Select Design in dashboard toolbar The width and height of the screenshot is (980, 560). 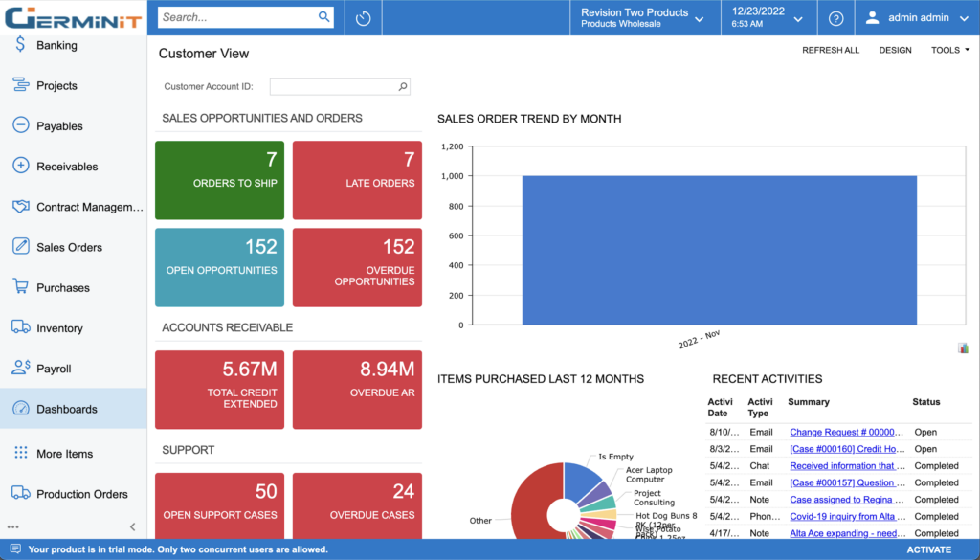point(895,50)
